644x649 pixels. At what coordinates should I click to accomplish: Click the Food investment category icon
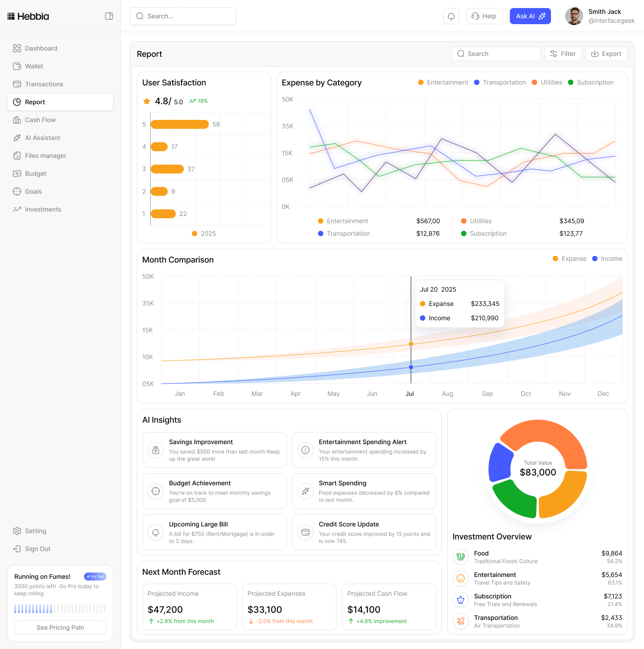pyautogui.click(x=461, y=557)
